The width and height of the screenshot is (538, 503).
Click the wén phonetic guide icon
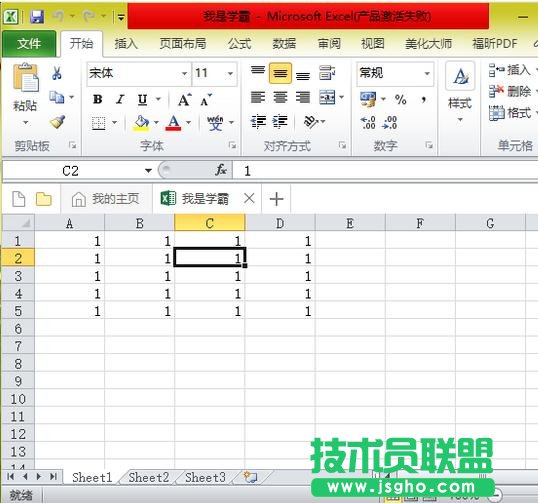pyautogui.click(x=215, y=123)
